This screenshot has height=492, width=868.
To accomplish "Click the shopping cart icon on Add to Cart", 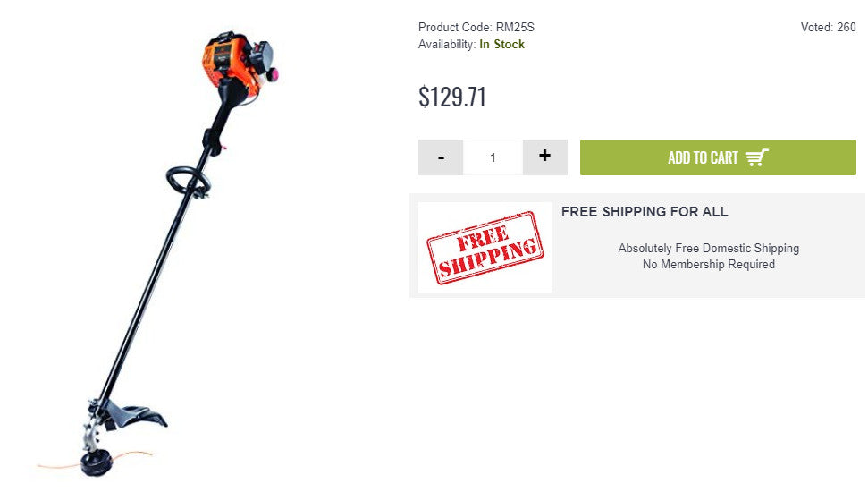I will click(757, 158).
